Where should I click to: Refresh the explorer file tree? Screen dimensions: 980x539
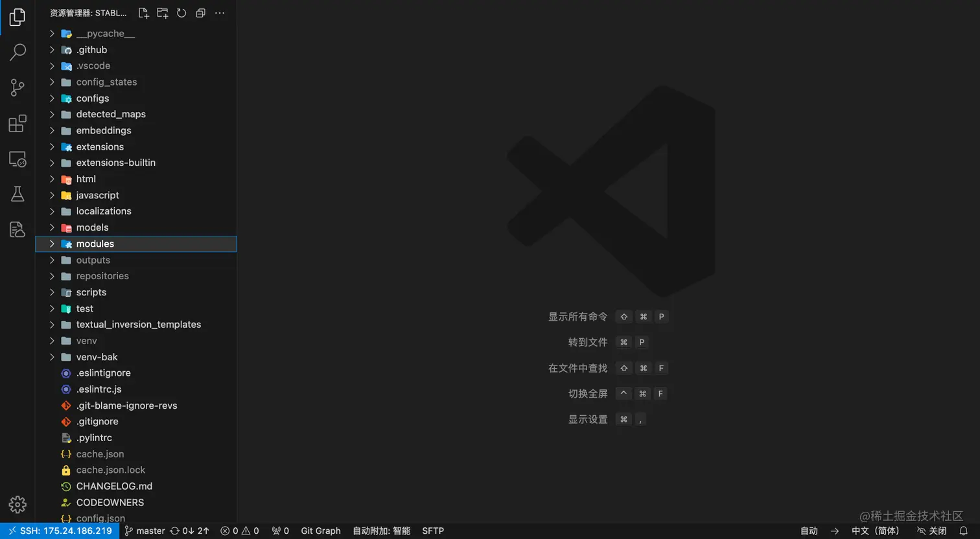click(x=181, y=13)
